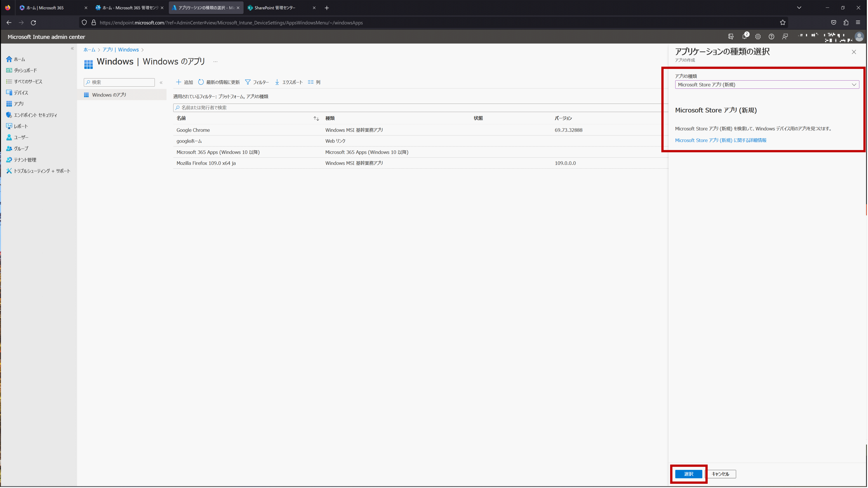Click the 状態 column header
Viewport: 868px width, 488px height.
pos(478,118)
